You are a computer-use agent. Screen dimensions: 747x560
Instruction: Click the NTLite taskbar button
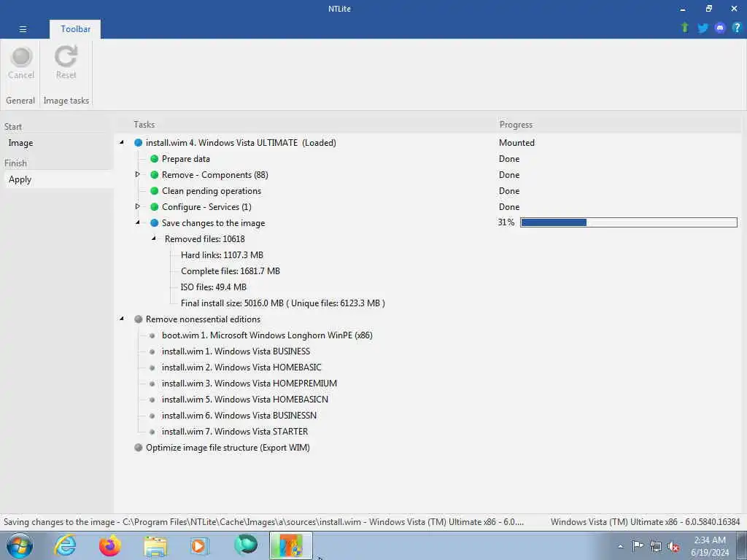290,545
